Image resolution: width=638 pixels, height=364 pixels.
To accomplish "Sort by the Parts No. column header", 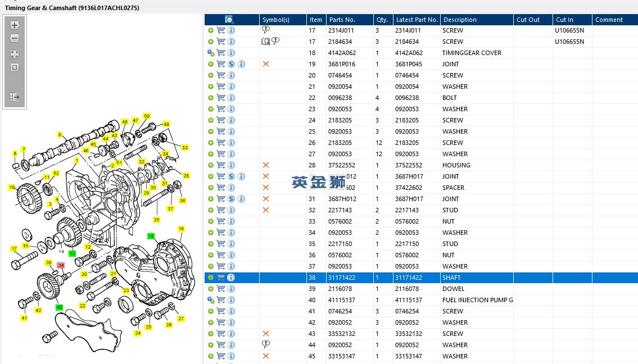I will click(350, 20).
